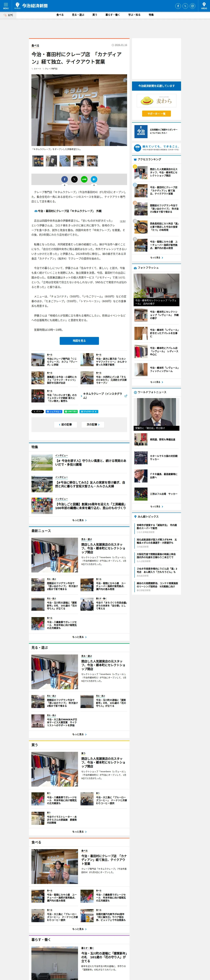Open article 今治で「まちづくり市民会議」
Viewport: 210px width, 980px height.
[x=104, y=604]
